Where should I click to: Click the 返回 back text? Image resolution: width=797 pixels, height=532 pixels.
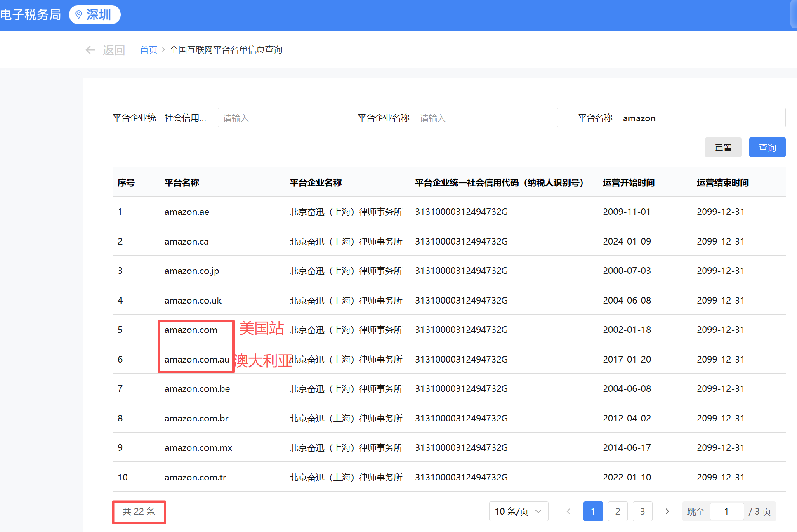(113, 50)
